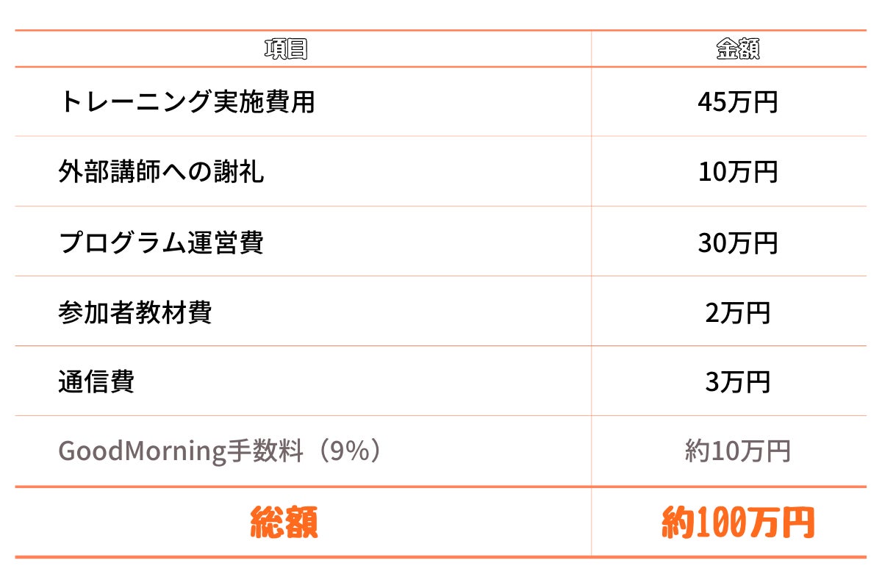Select the 通信費 row label
This screenshot has width=882, height=588.
click(96, 381)
